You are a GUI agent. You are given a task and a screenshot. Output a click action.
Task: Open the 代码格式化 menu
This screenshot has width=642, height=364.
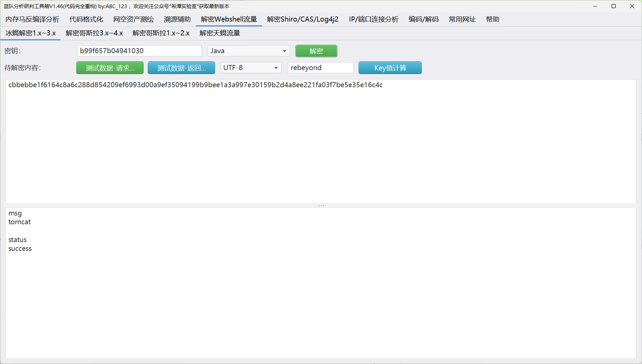[x=86, y=19]
